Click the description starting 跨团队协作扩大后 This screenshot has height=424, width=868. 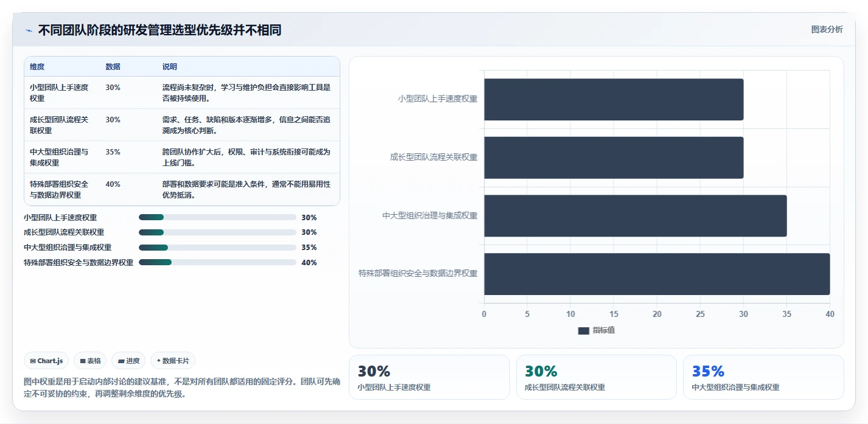tap(247, 157)
